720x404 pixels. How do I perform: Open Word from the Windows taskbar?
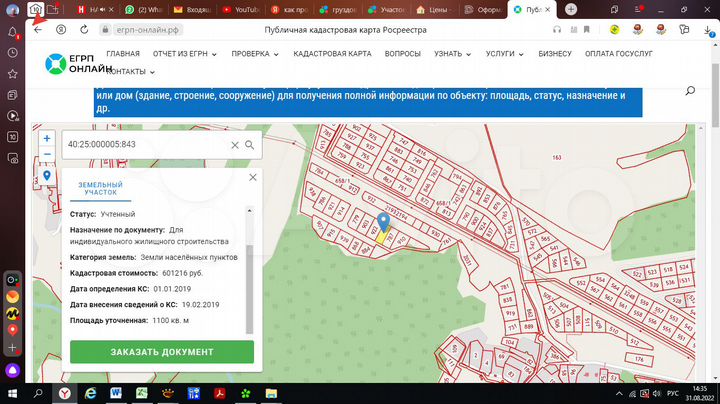coord(116,392)
